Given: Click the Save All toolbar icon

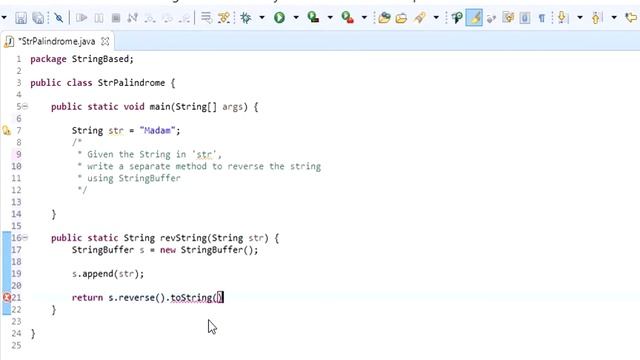Looking at the screenshot, I should coord(38,18).
